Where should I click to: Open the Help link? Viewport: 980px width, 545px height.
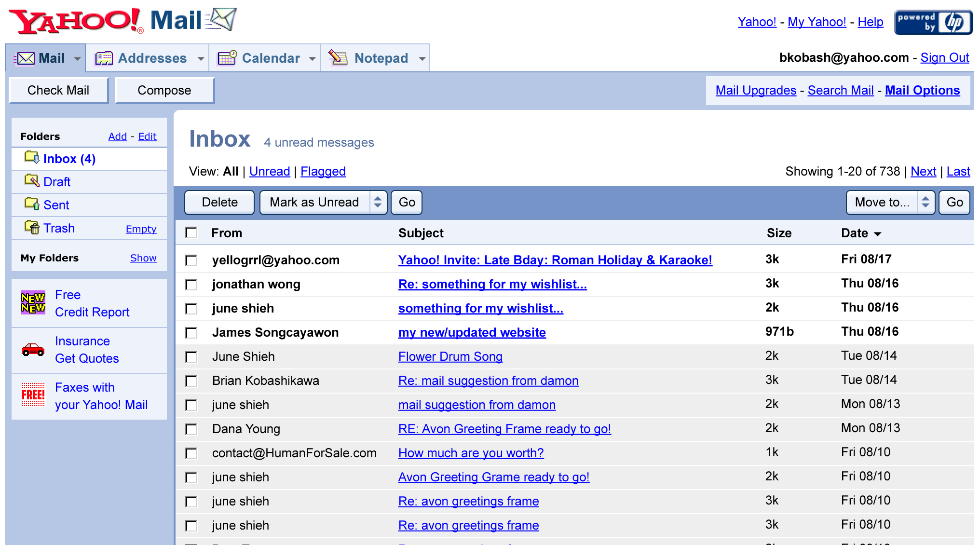click(x=871, y=22)
